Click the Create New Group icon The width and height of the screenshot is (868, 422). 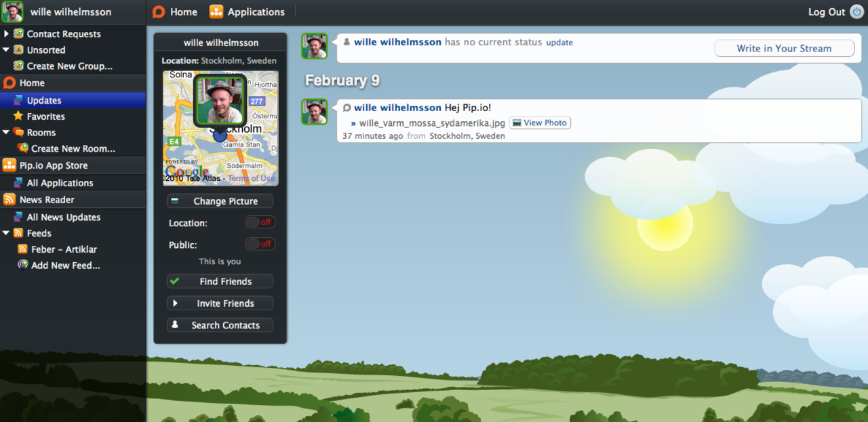(18, 66)
